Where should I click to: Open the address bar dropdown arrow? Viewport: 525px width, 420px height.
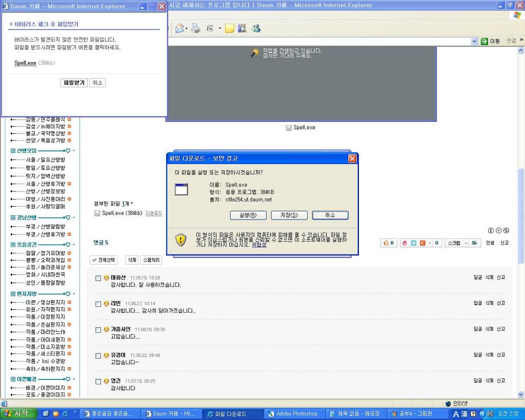tap(474, 41)
